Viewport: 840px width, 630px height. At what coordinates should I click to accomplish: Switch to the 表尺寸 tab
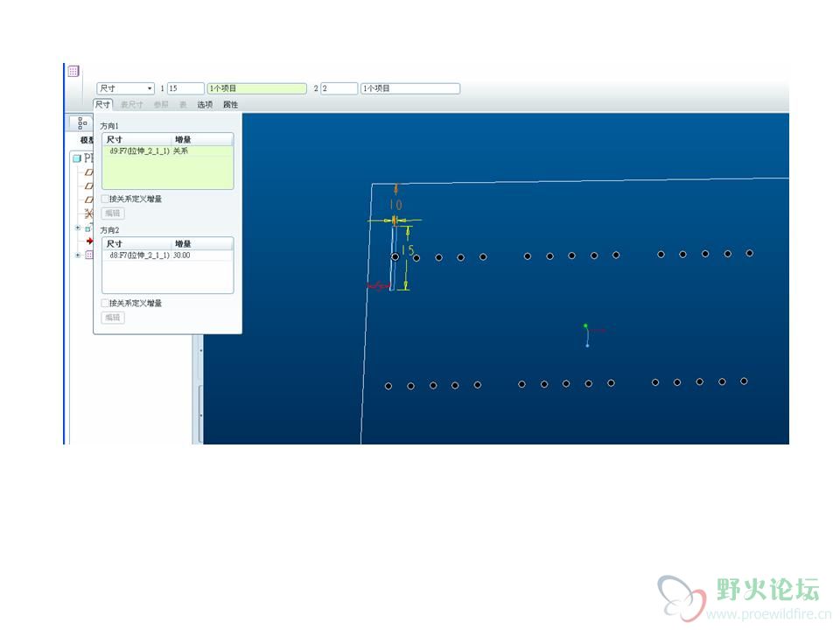[132, 104]
